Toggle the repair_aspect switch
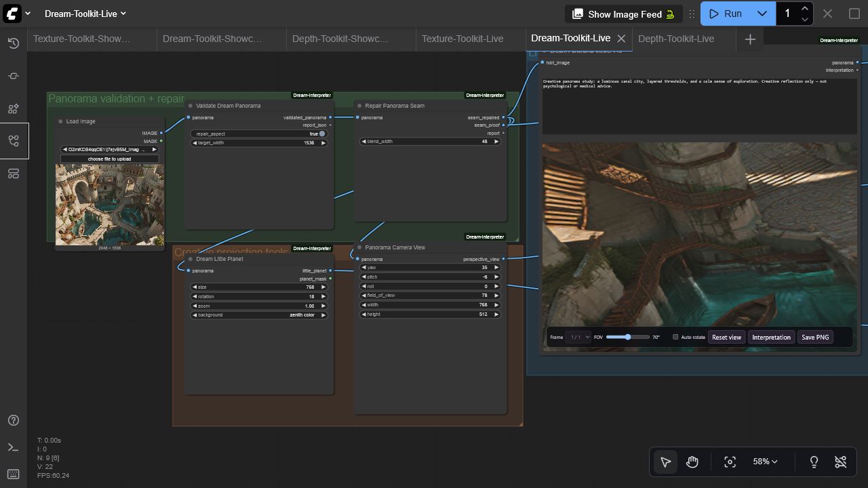868x488 pixels. [322, 134]
